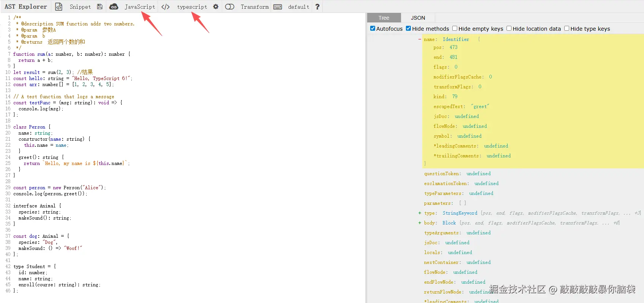Click the 'exclamationToken: undefined' row
The height and width of the screenshot is (303, 644).
(461, 184)
